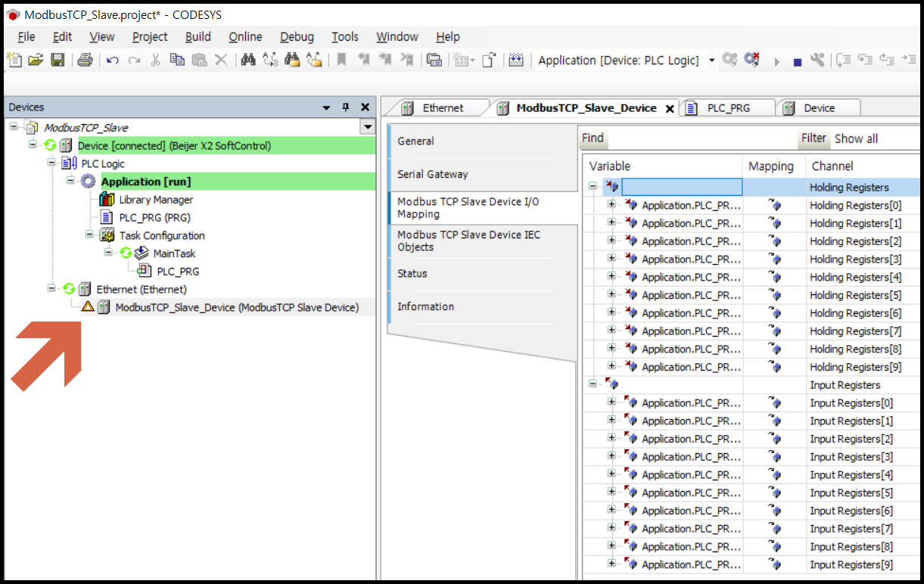Select ModbusTCP_Slave_Device in device tree
This screenshot has width=924, height=584.
coord(237,307)
